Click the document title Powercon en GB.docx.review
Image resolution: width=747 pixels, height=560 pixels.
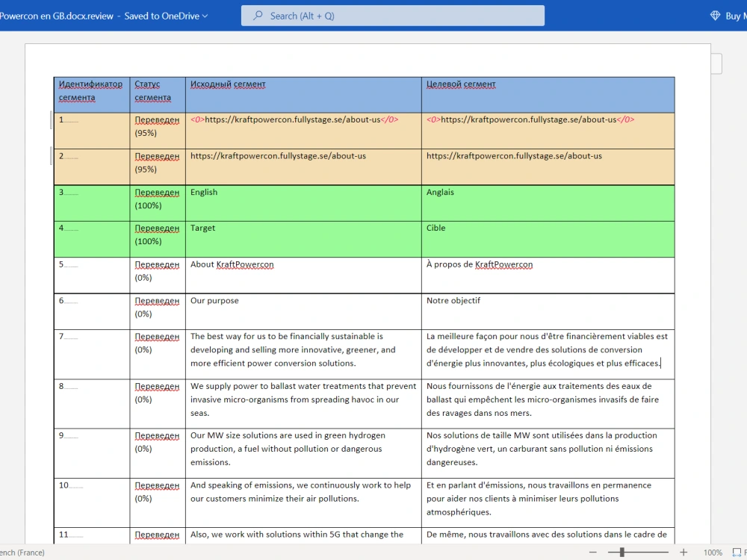coord(57,16)
